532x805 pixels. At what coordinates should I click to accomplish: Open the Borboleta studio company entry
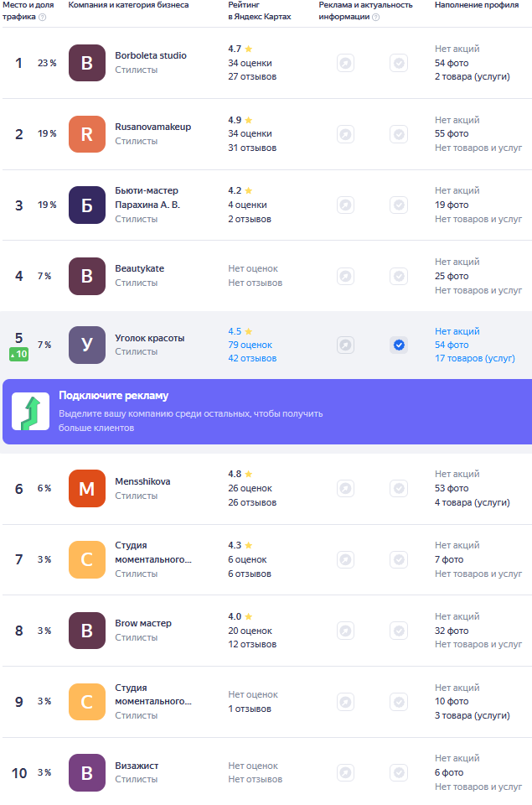[x=151, y=55]
